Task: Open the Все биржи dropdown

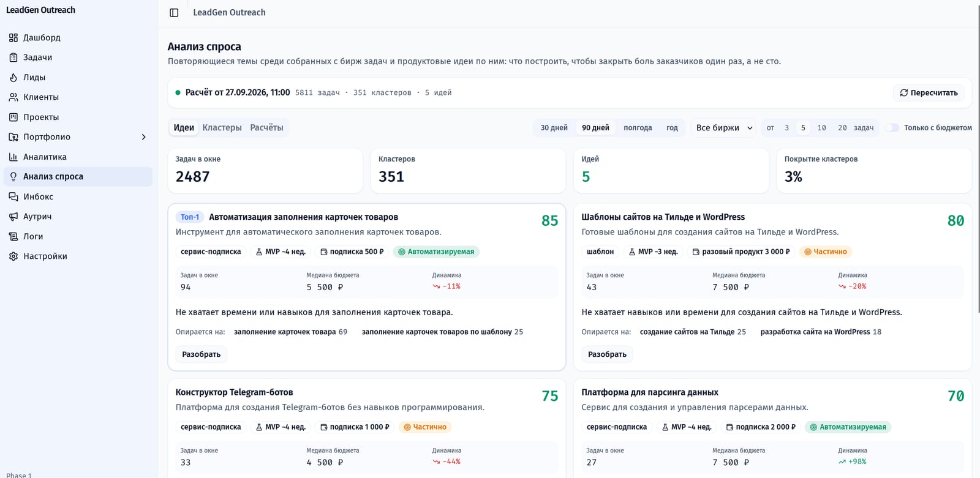Action: [x=723, y=128]
